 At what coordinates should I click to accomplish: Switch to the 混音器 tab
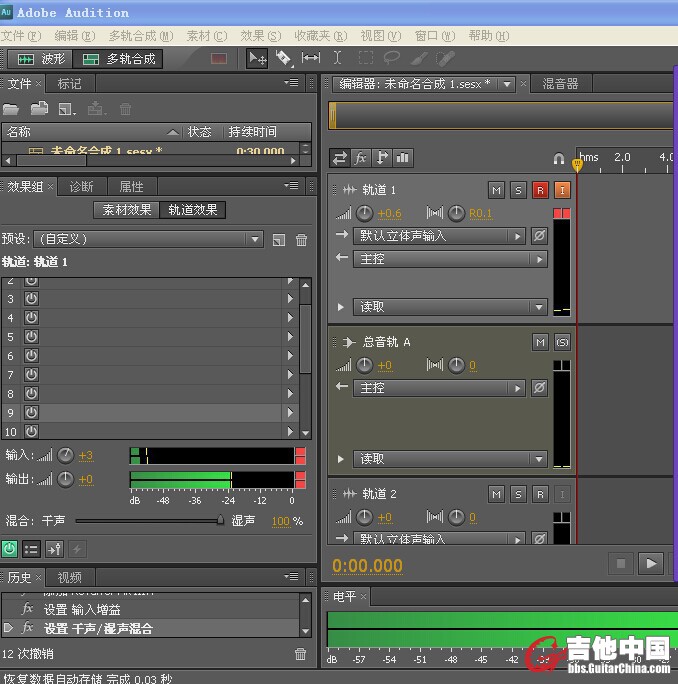click(x=559, y=84)
